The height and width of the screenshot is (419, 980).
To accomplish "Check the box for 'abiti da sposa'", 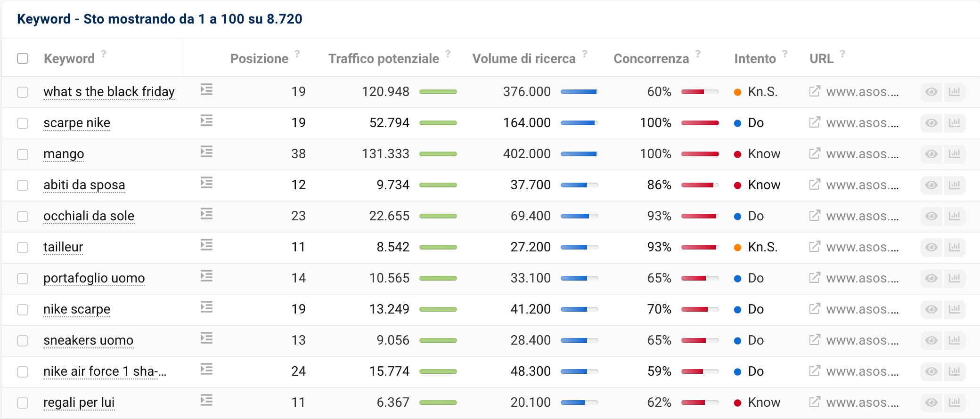I will click(23, 185).
